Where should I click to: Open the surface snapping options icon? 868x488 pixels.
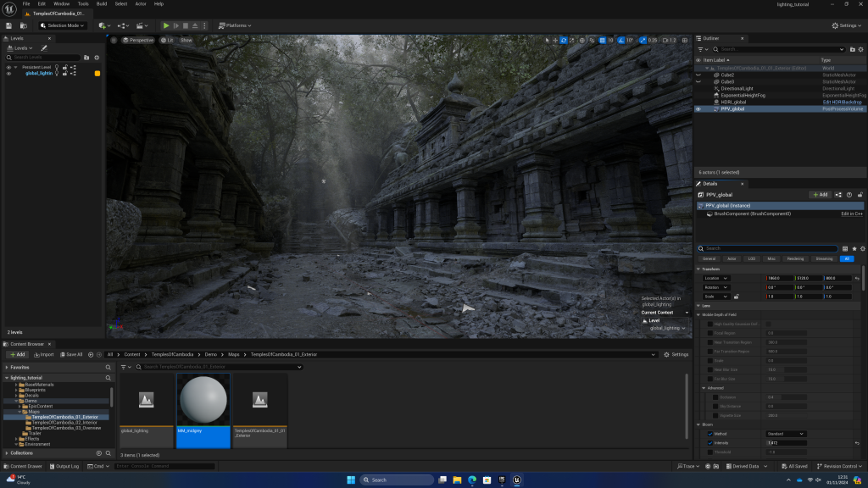[x=593, y=41]
